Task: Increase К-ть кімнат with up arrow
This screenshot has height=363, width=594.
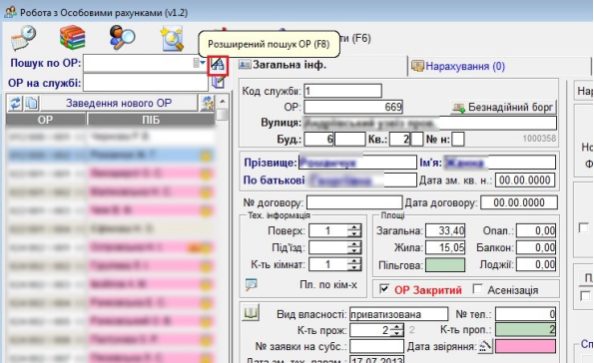Action: 355,261
